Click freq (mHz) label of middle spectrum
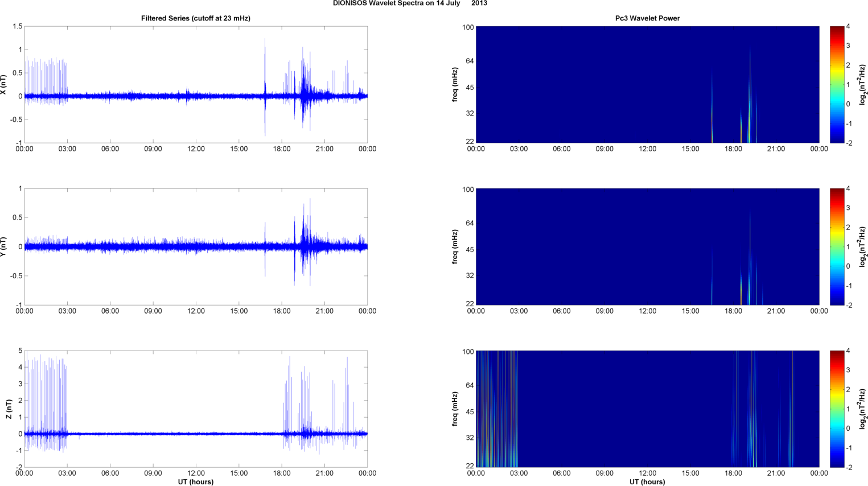The image size is (868, 486). [x=455, y=247]
